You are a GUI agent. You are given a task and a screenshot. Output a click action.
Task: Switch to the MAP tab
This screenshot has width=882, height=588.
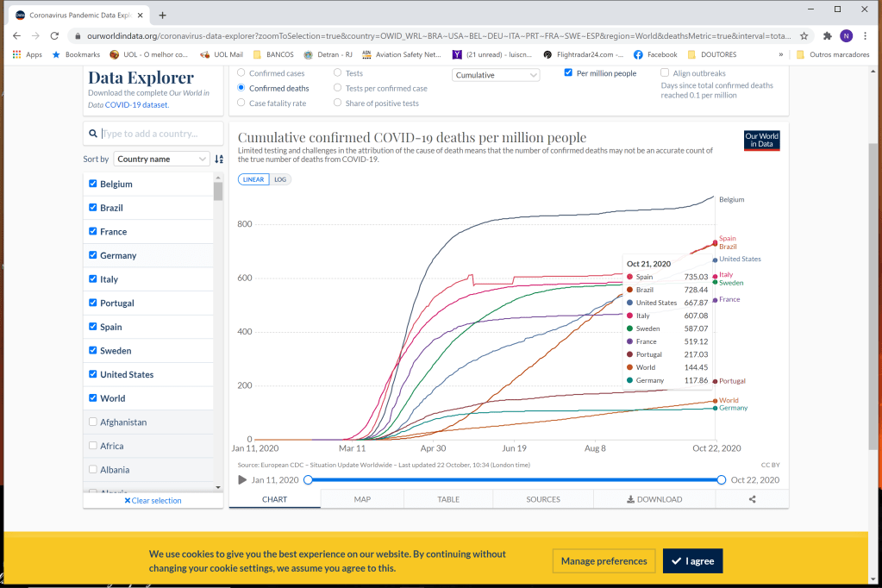362,499
